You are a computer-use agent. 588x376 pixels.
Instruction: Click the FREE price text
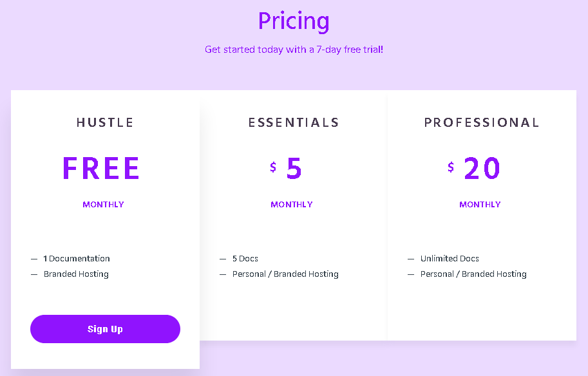pyautogui.click(x=101, y=169)
